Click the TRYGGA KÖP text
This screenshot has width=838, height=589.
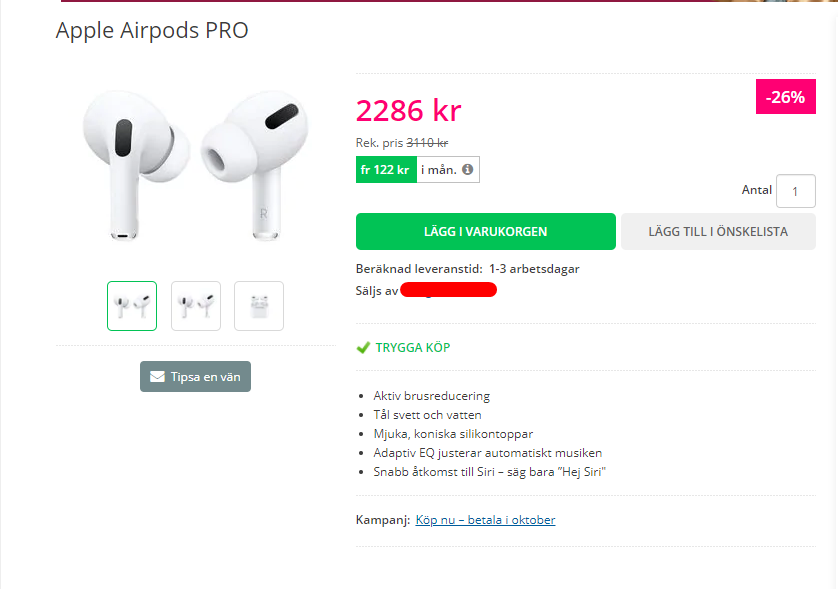[413, 348]
